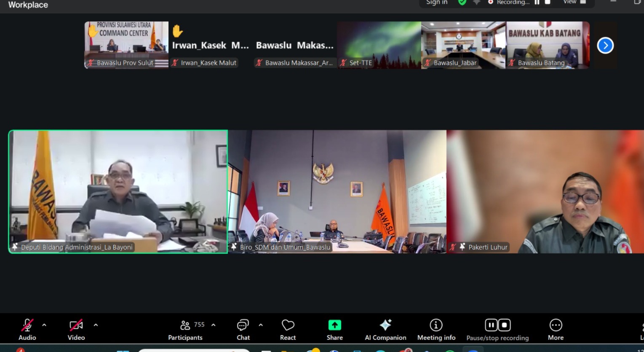Click the Recording indicator at top
This screenshot has height=352, width=644.
[x=509, y=2]
